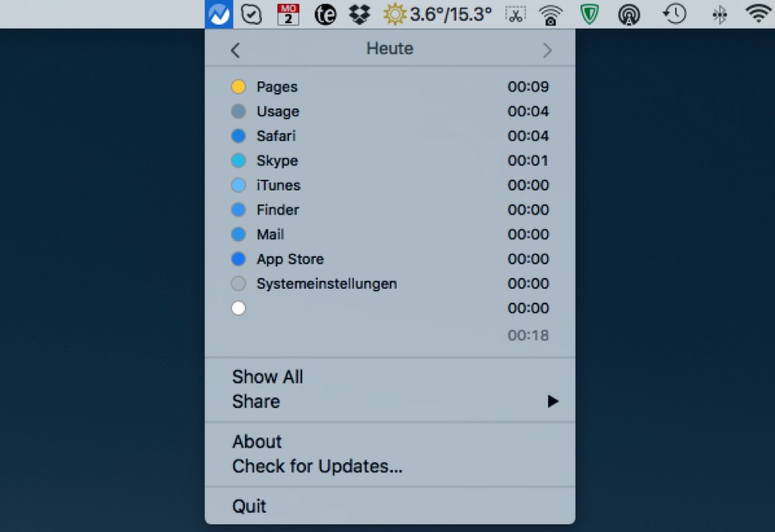Go to previous day with left chevron
Screen dimensions: 775x532
pos(236,50)
